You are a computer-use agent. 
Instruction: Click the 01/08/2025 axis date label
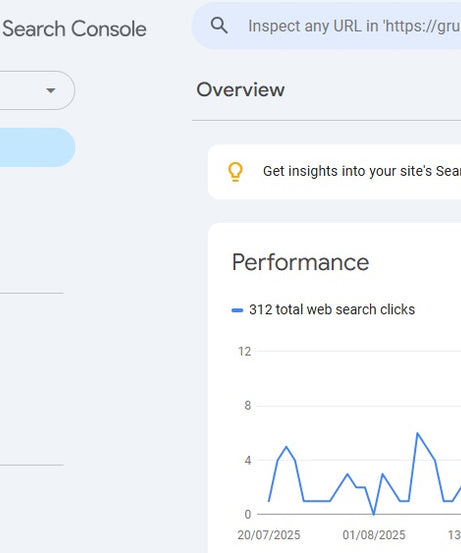pyautogui.click(x=374, y=535)
